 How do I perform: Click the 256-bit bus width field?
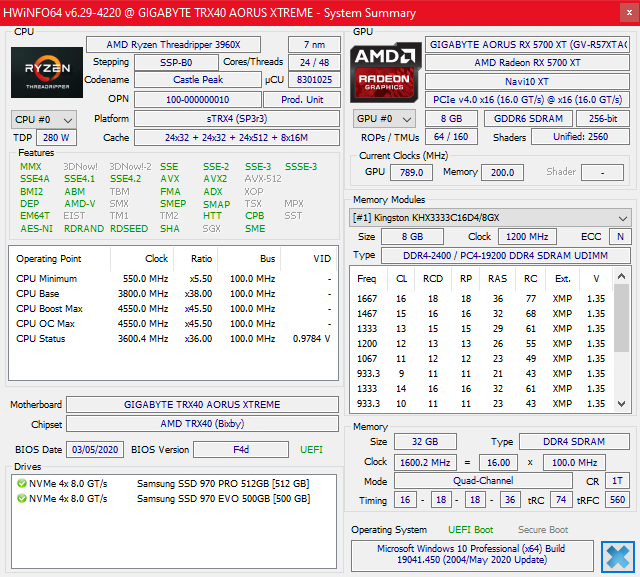(603, 119)
